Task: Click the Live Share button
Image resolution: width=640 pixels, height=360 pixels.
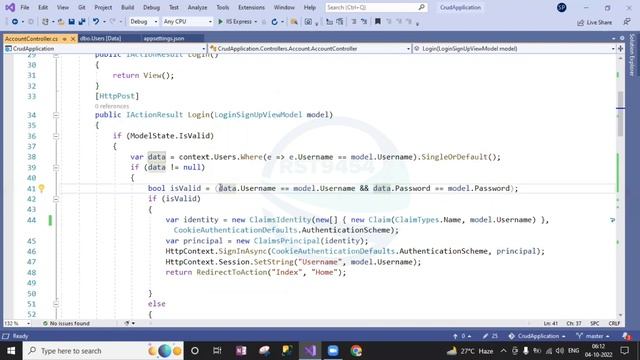Action: 595,22
